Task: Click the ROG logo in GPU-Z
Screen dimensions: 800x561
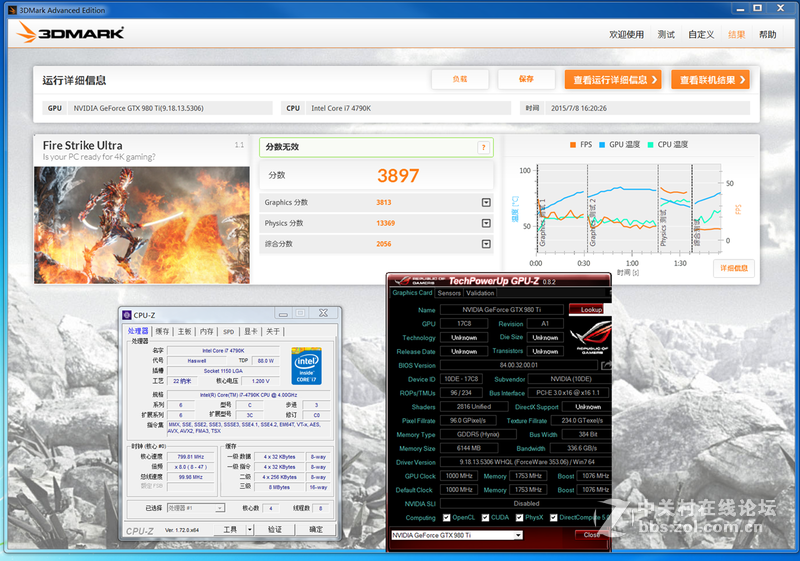Action: 591,336
